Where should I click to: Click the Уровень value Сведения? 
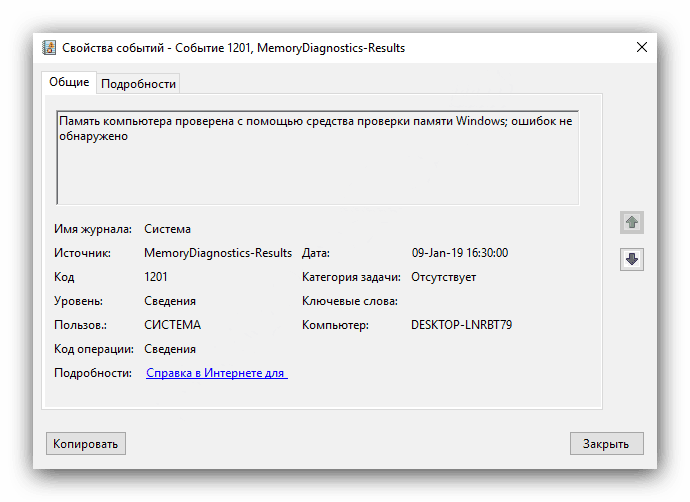coord(170,301)
